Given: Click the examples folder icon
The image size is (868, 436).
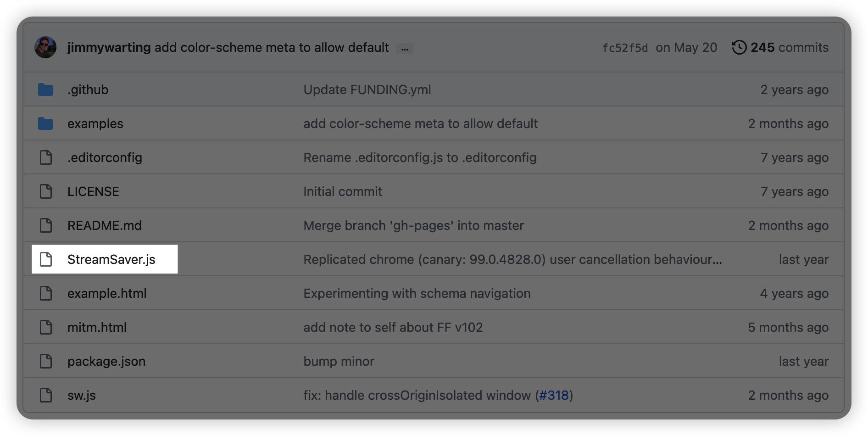Looking at the screenshot, I should (x=45, y=123).
